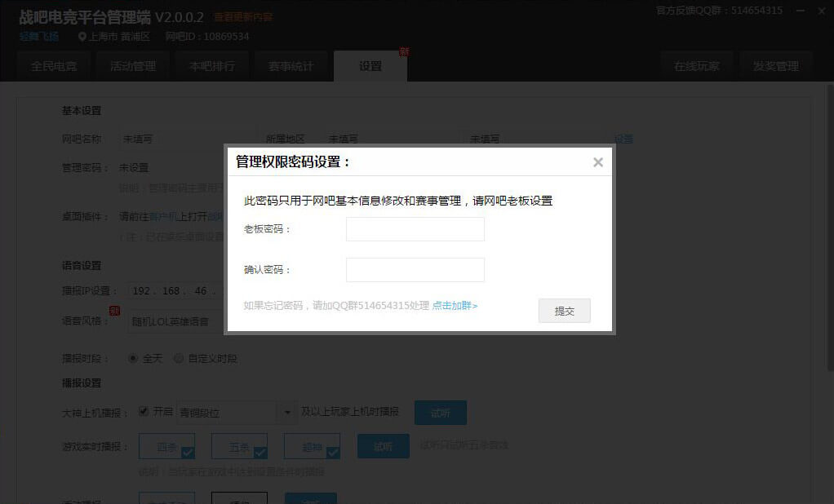
Task: Open the 点击加群 link
Action: [455, 306]
